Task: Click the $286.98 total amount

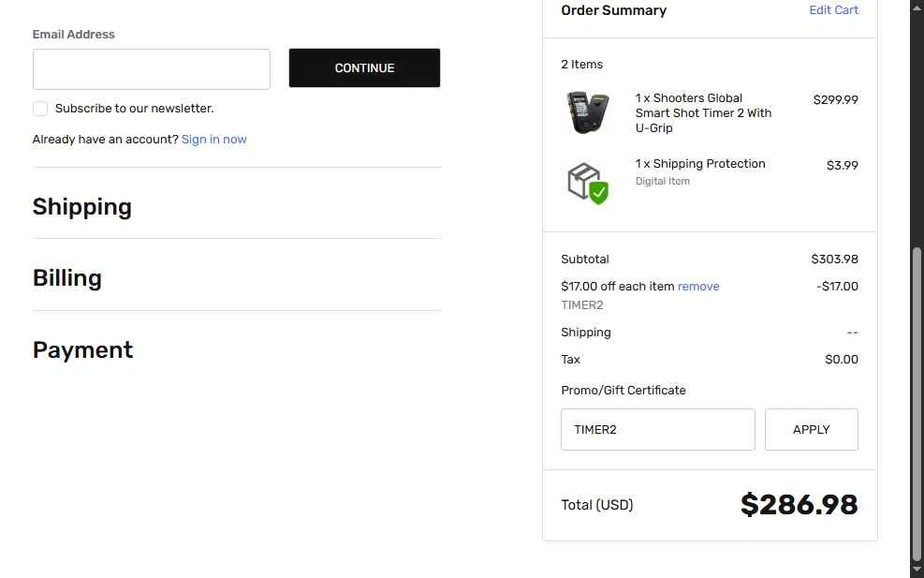Action: [x=799, y=505]
